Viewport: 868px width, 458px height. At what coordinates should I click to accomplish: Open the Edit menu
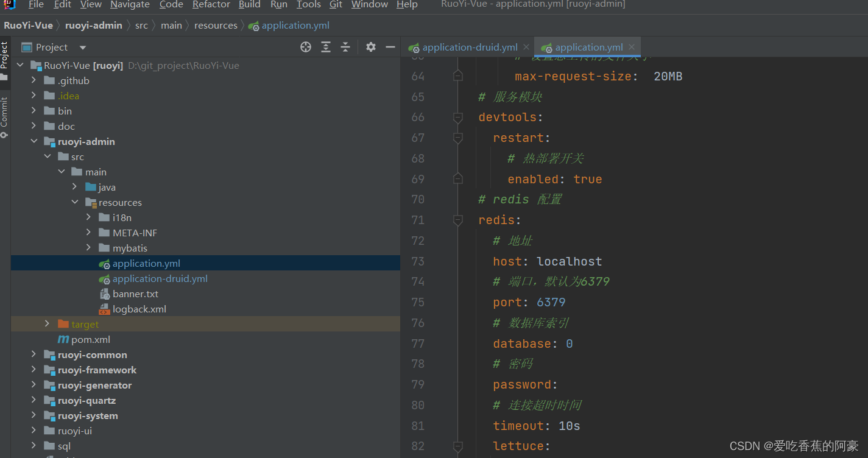(62, 5)
